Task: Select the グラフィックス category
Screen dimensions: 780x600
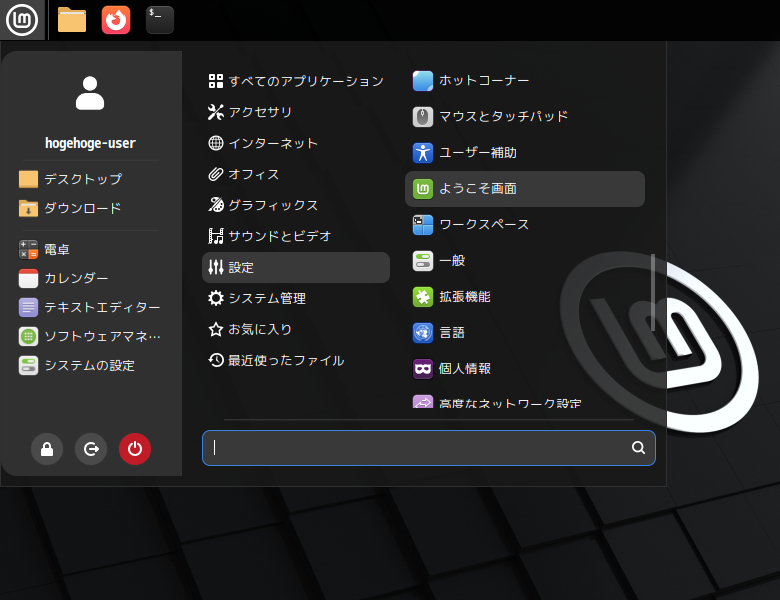Action: pos(295,205)
